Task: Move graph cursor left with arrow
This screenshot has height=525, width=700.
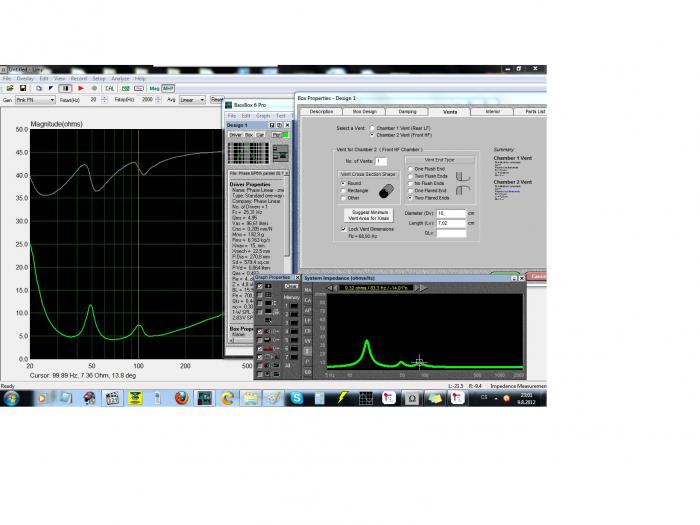Action: pos(330,288)
